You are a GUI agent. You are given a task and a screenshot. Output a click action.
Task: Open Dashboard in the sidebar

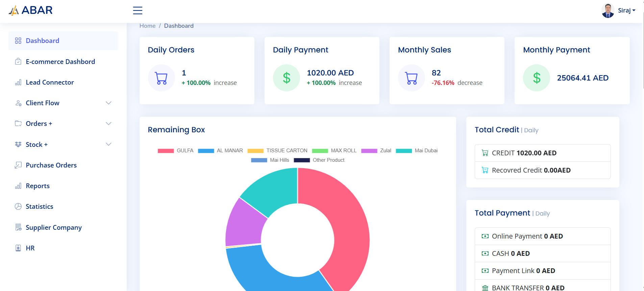coord(63,41)
